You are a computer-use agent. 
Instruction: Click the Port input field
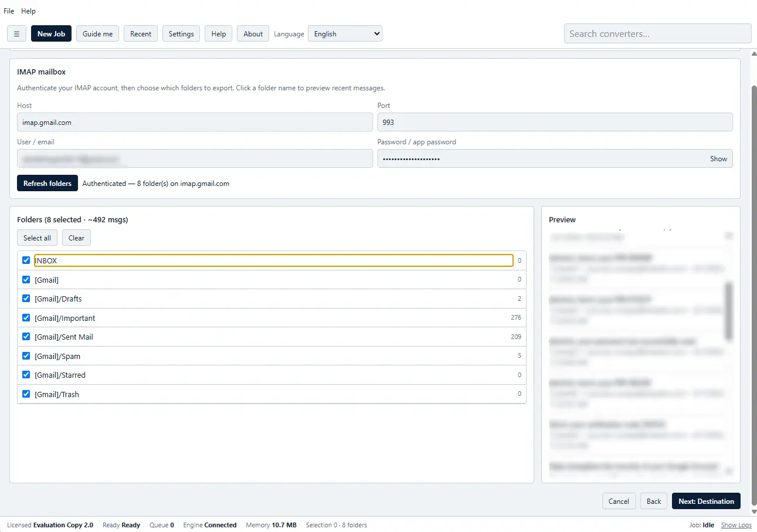coord(555,122)
